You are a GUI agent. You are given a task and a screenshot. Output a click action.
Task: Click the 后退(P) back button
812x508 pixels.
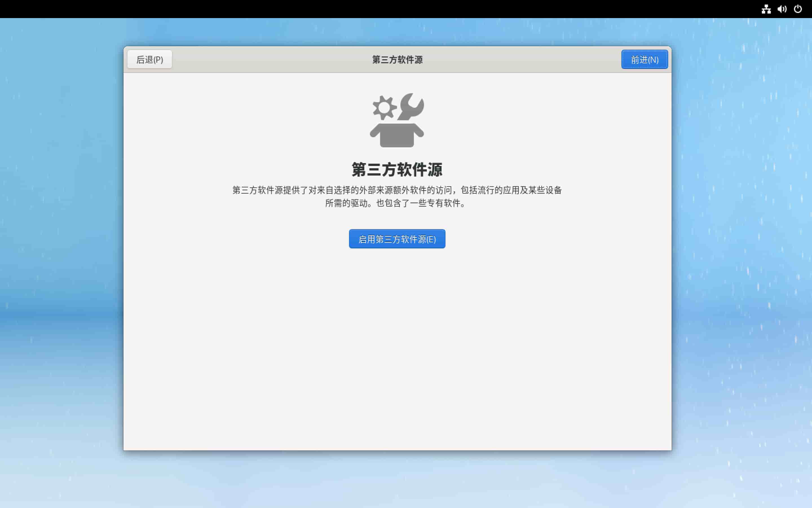pyautogui.click(x=150, y=60)
